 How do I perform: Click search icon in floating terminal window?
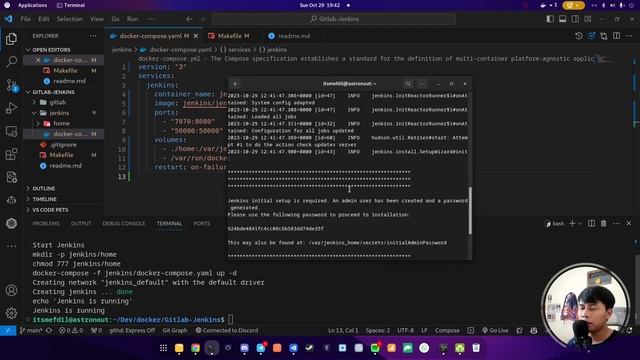click(x=408, y=84)
